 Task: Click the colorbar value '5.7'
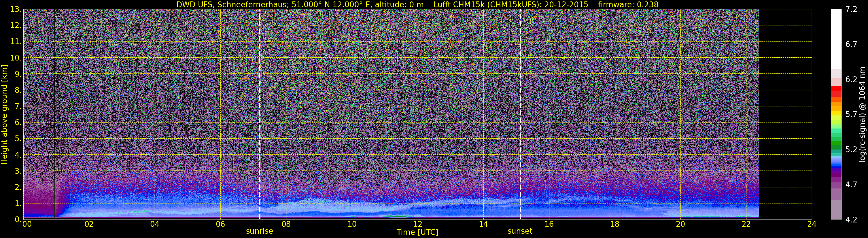point(851,115)
